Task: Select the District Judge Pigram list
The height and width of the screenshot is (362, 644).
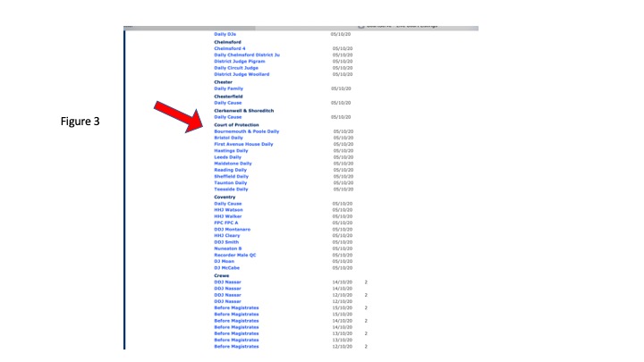Action: 239,61
